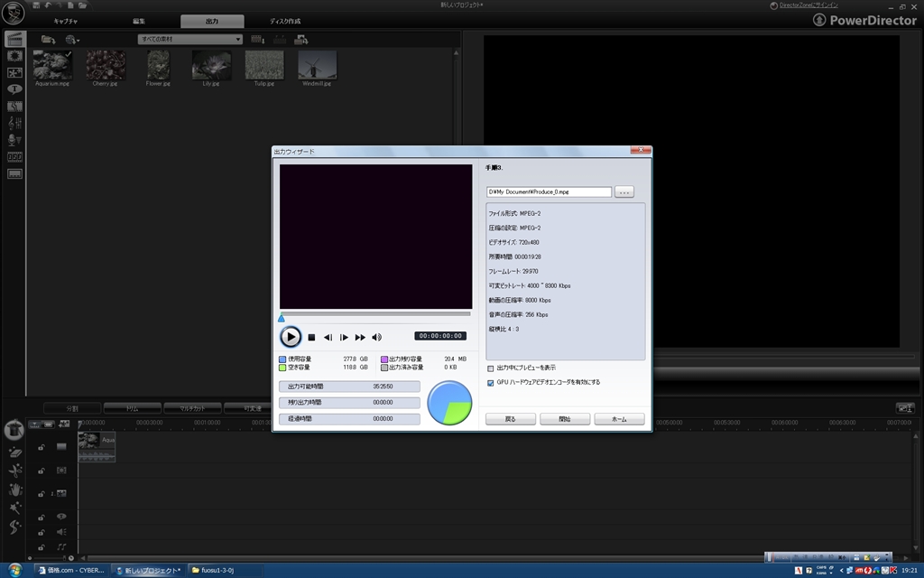Mute the volume with the speaker icon

click(376, 337)
